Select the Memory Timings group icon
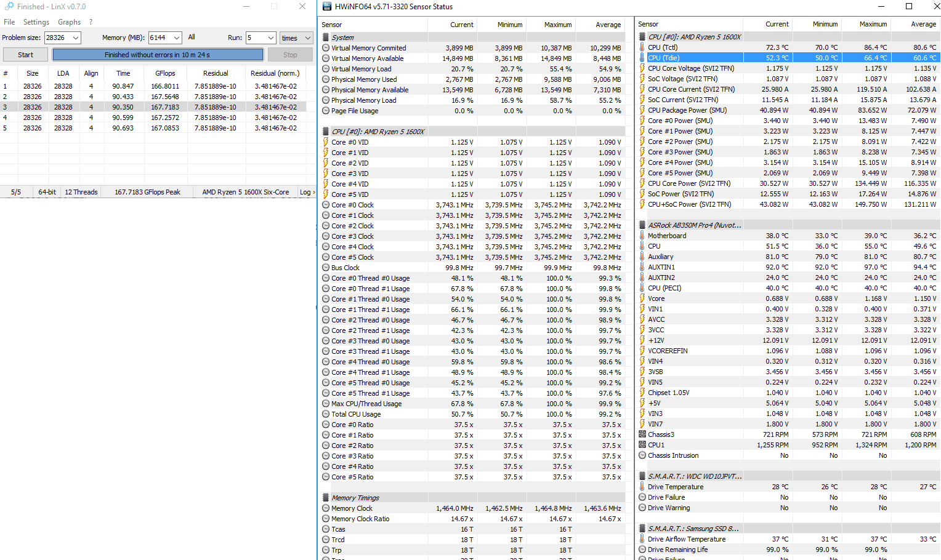Screen dimensions: 941x560 coord(326,498)
